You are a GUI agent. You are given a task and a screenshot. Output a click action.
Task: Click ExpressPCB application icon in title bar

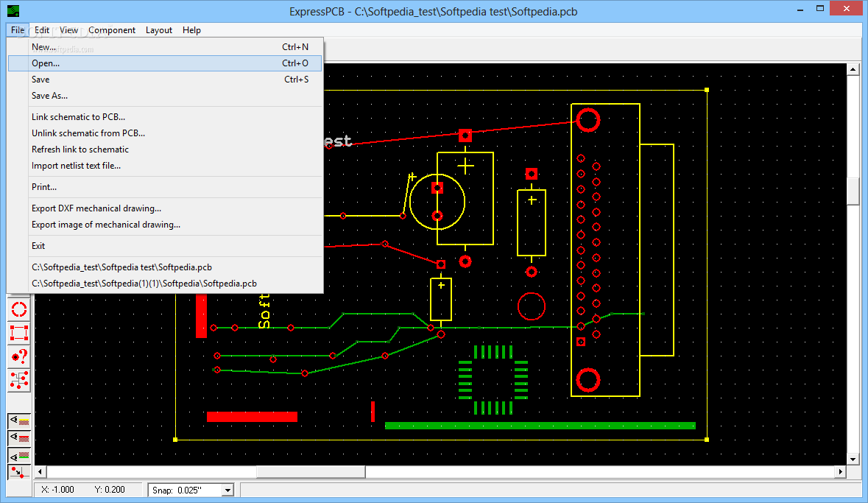(13, 10)
